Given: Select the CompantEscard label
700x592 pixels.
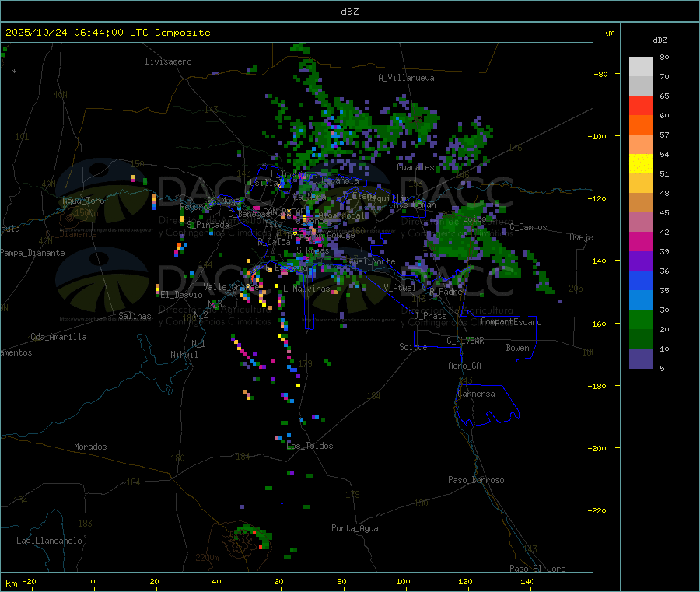Looking at the screenshot, I should (511, 322).
